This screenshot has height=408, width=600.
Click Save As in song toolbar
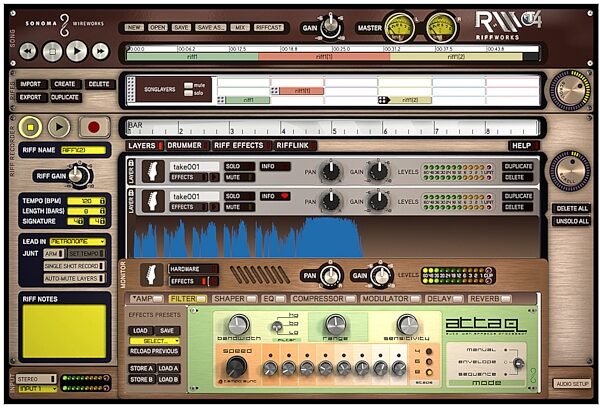point(211,28)
